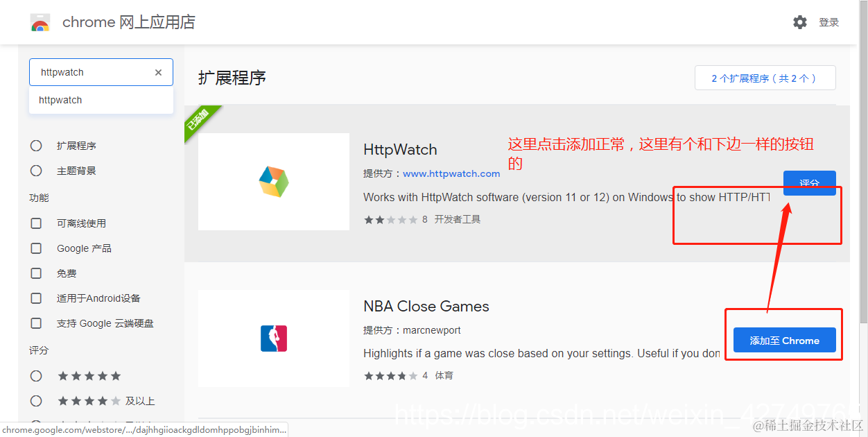The height and width of the screenshot is (437, 868).
Task: Open the HttpWatch extension title
Action: tap(400, 149)
